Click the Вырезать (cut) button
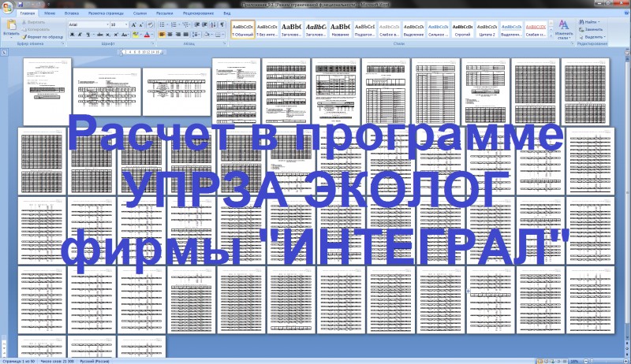 34,23
